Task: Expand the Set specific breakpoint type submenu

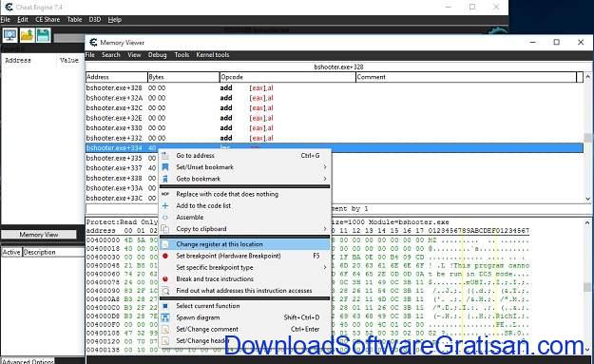Action: (x=325, y=267)
